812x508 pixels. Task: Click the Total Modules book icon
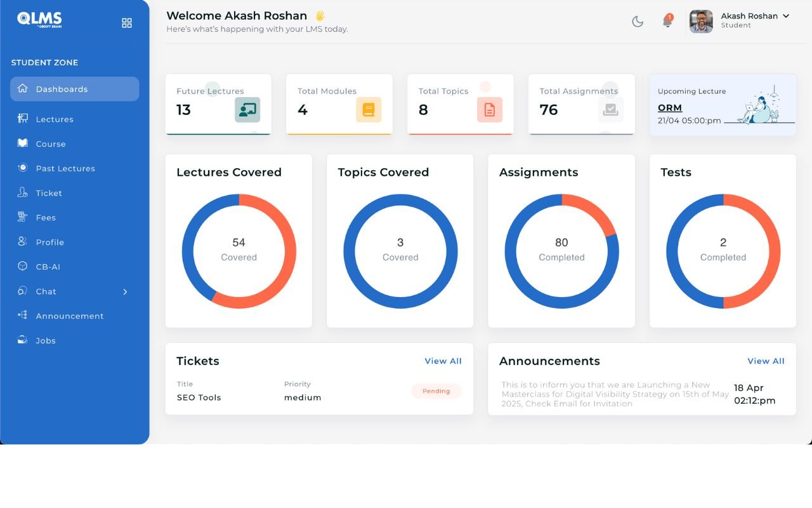click(x=369, y=110)
